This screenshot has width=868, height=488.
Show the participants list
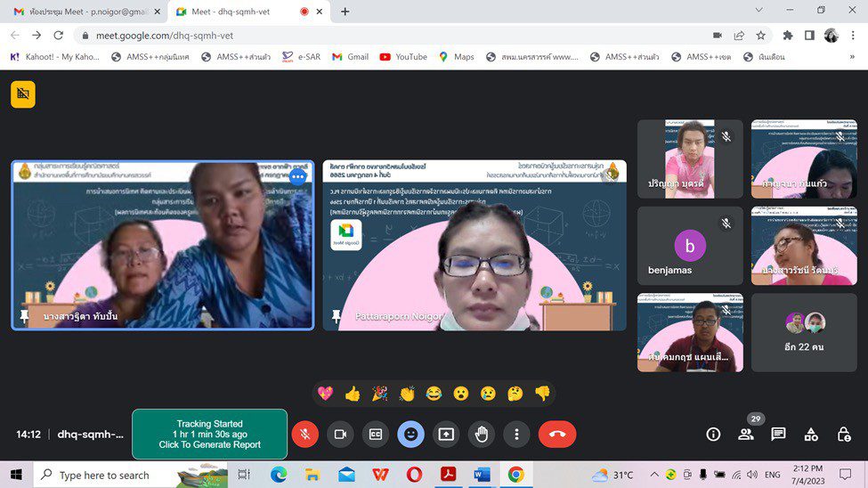(746, 435)
